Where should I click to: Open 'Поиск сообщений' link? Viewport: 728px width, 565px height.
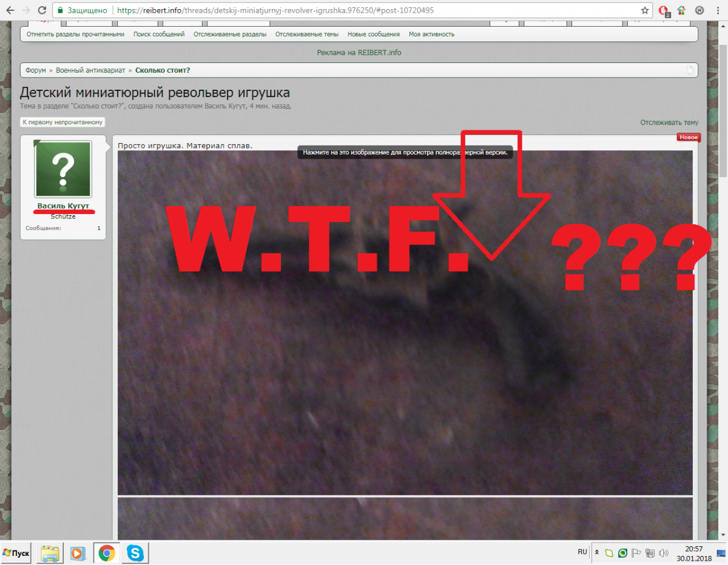tap(159, 35)
